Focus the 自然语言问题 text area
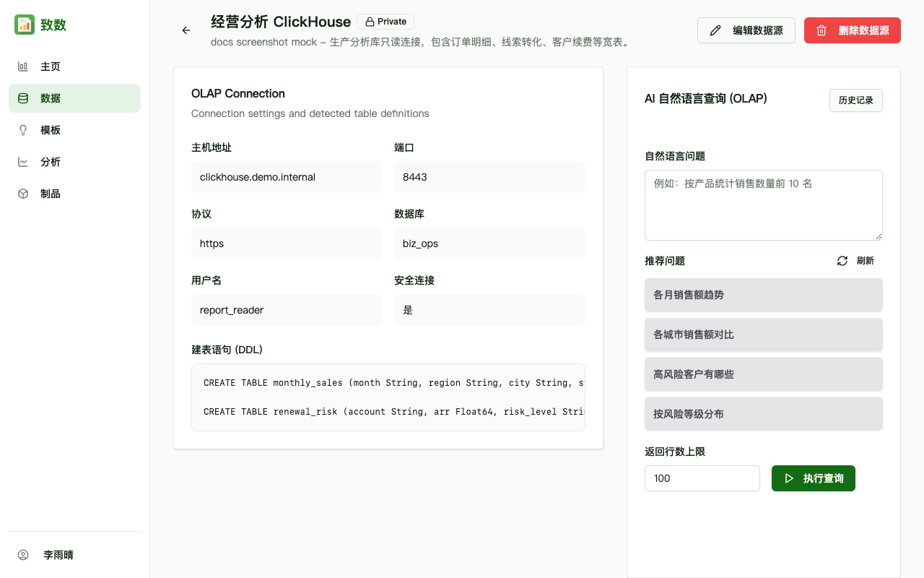The height and width of the screenshot is (578, 924). (x=764, y=205)
